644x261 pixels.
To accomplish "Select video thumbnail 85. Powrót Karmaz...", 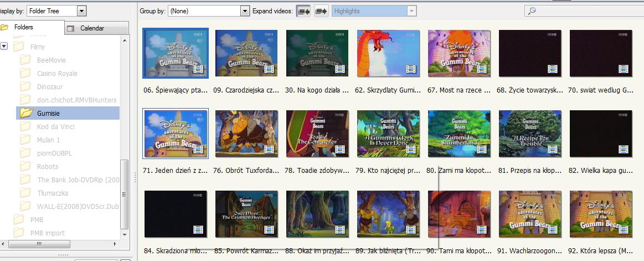I will [246, 214].
